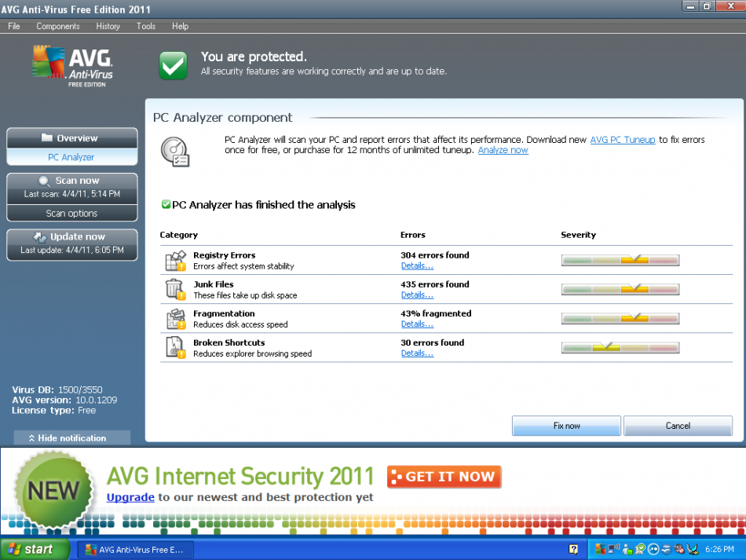Open the History menu
Screen dimensions: 746x560
(x=108, y=26)
